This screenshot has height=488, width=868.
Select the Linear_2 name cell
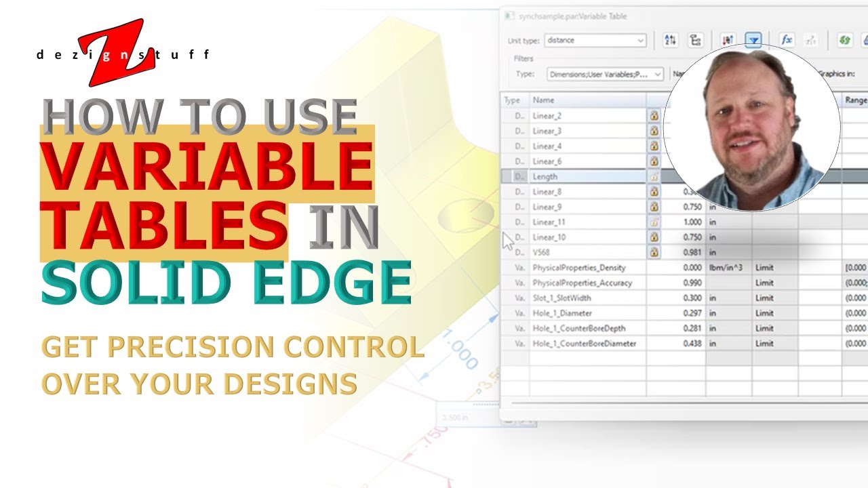click(587, 116)
